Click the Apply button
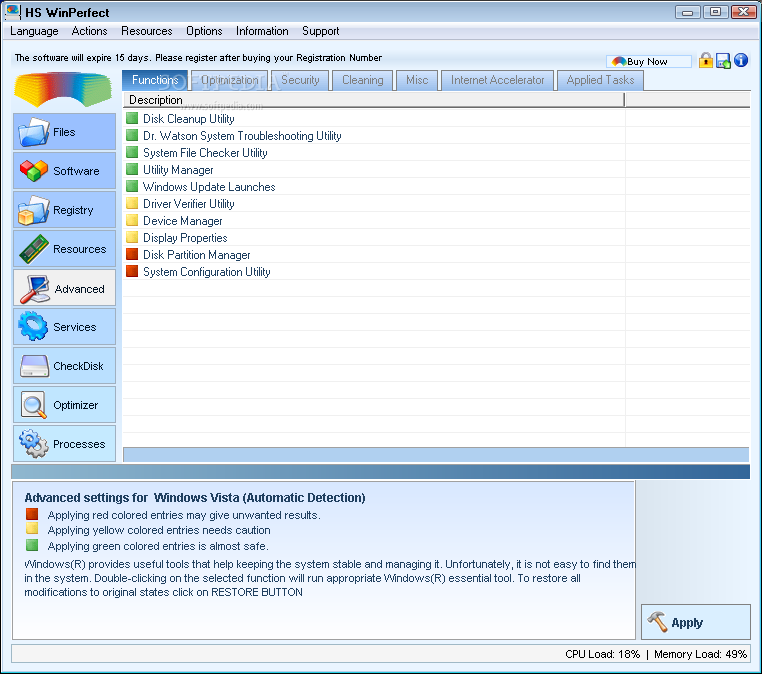 (x=695, y=622)
